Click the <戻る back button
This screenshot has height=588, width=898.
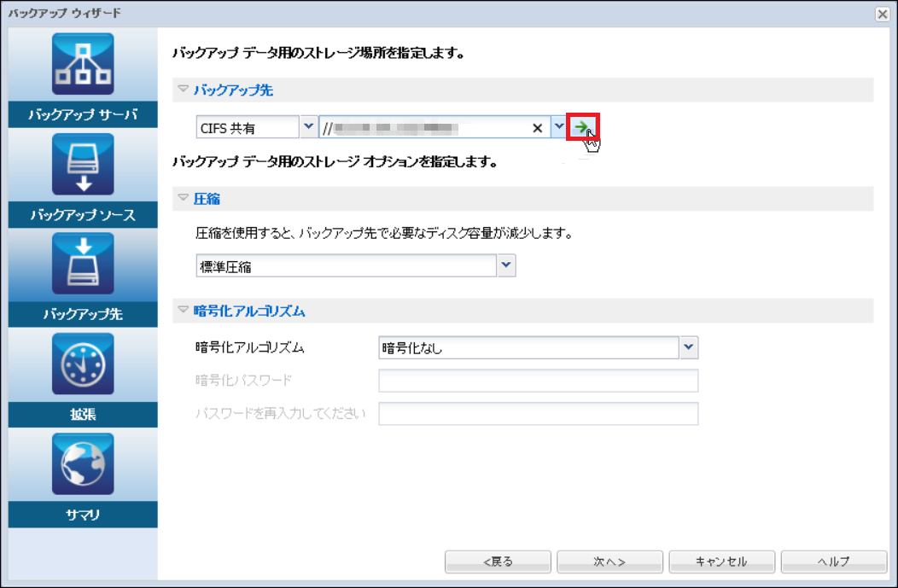coord(498,562)
